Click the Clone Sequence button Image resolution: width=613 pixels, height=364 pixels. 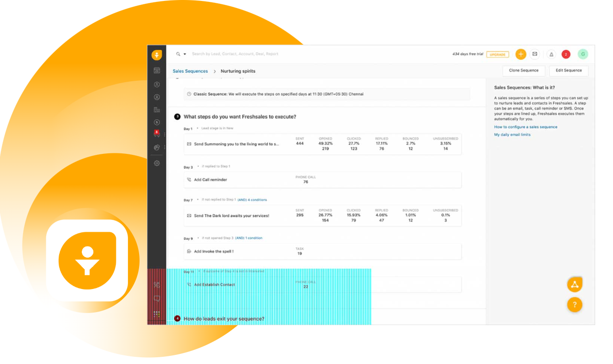[524, 71]
